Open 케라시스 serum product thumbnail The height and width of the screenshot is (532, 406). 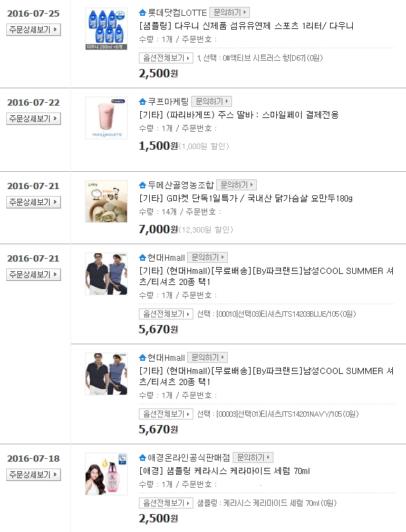(106, 474)
